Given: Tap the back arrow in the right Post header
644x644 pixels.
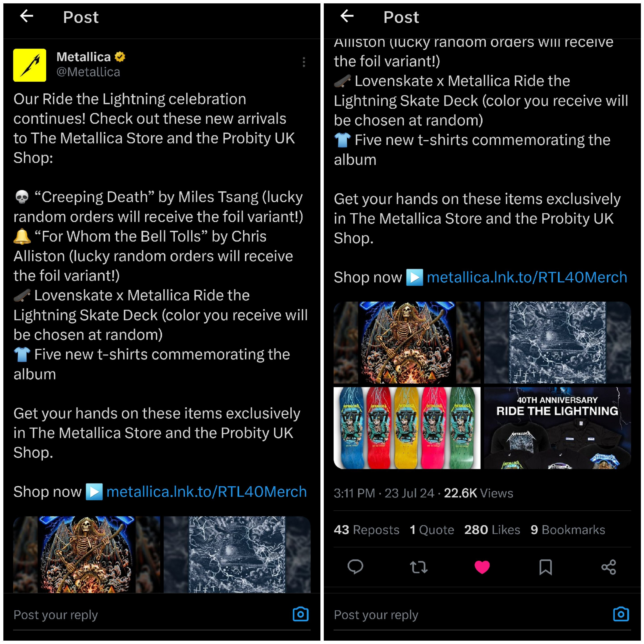Looking at the screenshot, I should [347, 16].
